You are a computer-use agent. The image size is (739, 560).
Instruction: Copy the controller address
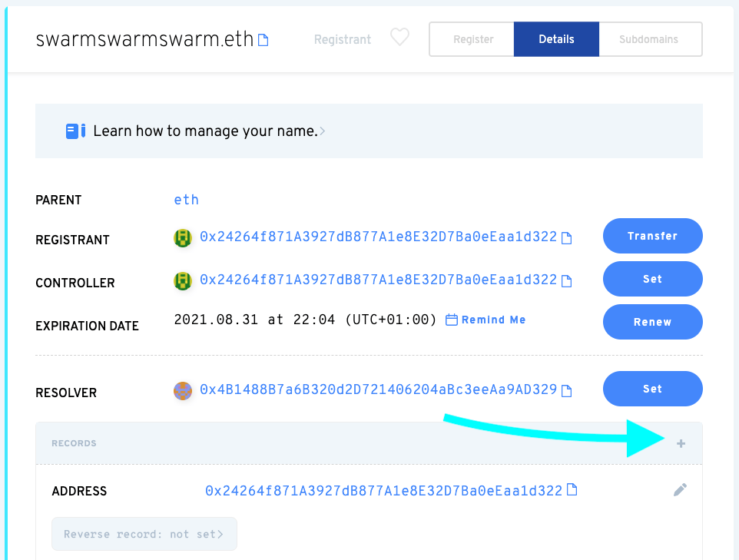click(x=567, y=281)
